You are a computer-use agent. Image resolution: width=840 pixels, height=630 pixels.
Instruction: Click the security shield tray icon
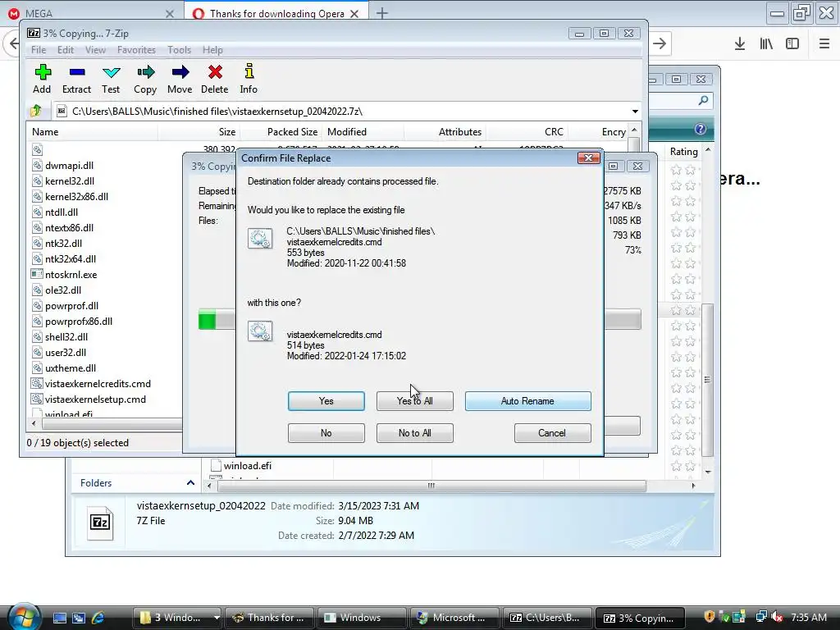pyautogui.click(x=710, y=617)
